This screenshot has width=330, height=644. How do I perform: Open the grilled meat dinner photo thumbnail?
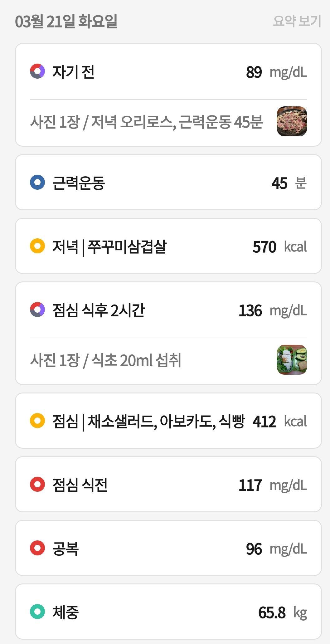pos(292,121)
